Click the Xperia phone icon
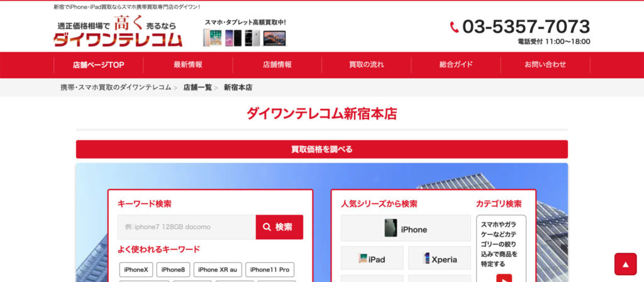Image resolution: width=644 pixels, height=282 pixels. 427,258
